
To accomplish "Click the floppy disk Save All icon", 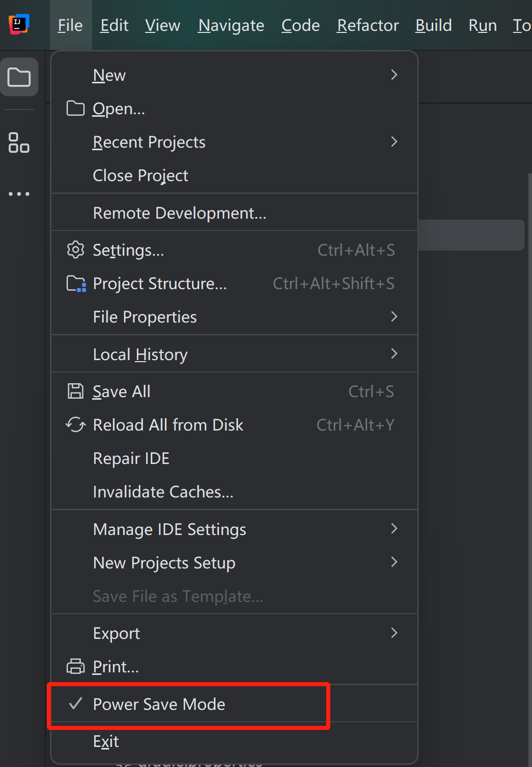I will point(76,391).
